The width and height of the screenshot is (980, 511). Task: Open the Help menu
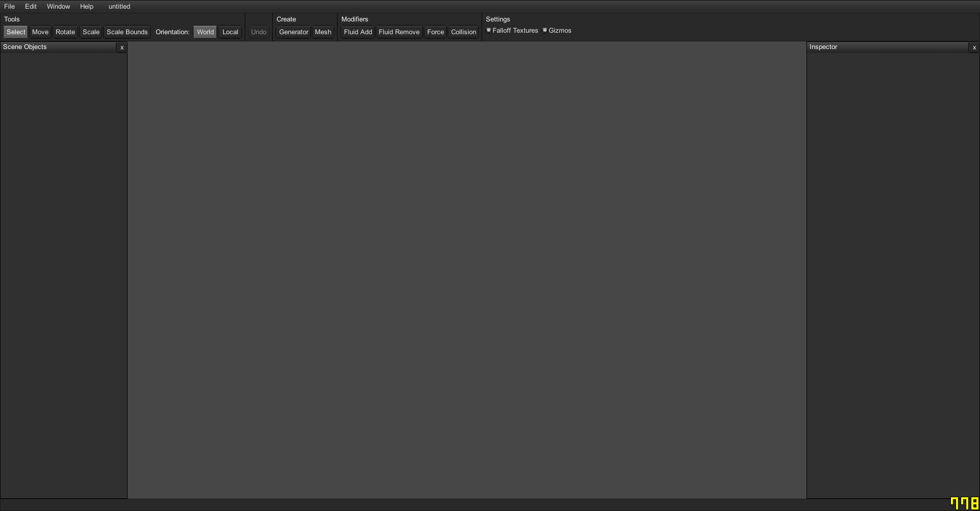(87, 7)
